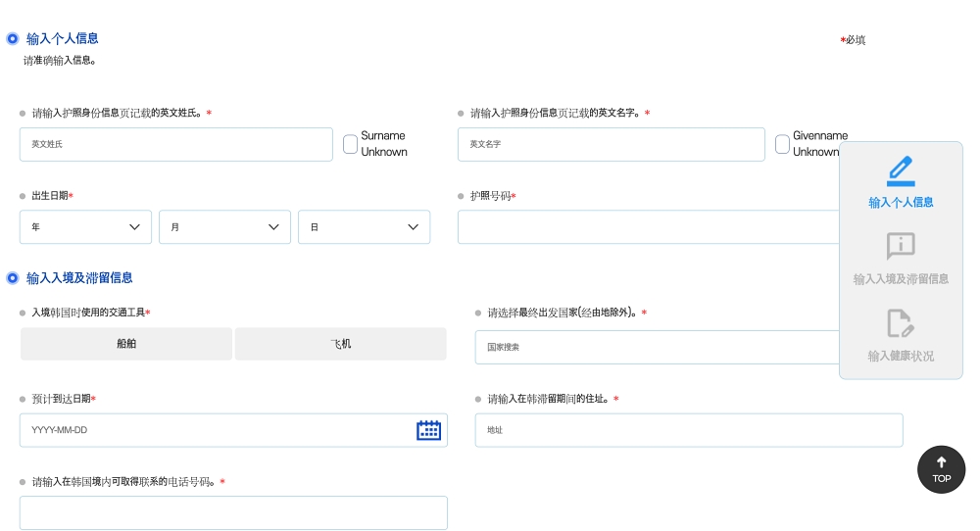Open the 年 birth year dropdown
The width and height of the screenshot is (980, 531).
[85, 226]
